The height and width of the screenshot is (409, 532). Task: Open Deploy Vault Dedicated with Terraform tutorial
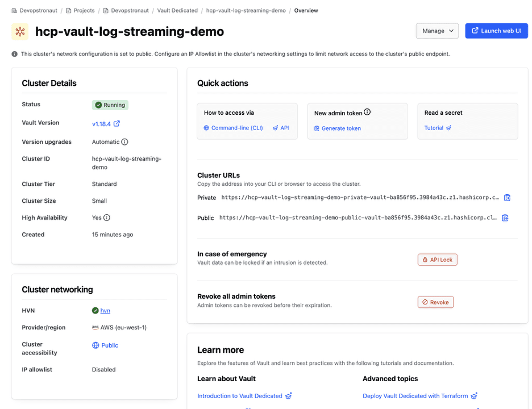click(415, 396)
